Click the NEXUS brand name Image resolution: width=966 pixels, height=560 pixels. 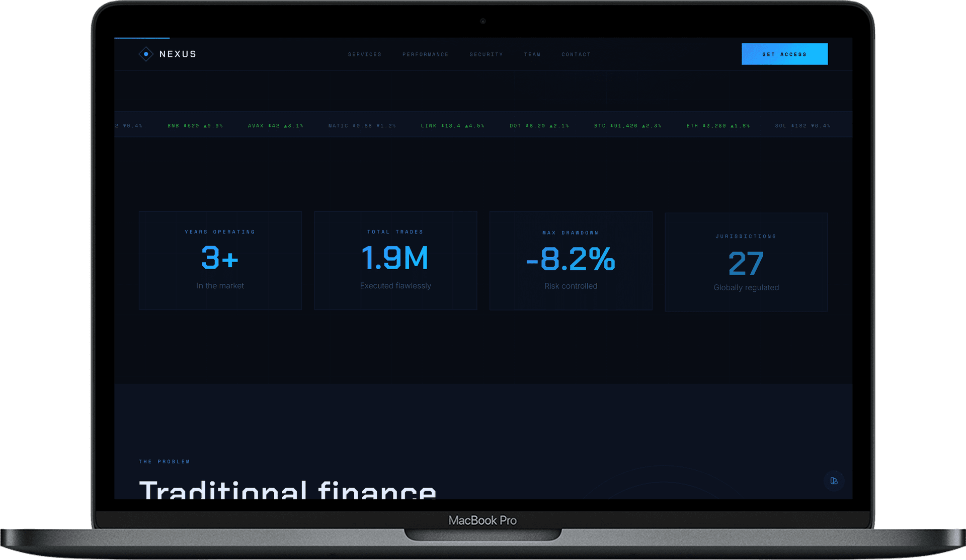tap(178, 54)
